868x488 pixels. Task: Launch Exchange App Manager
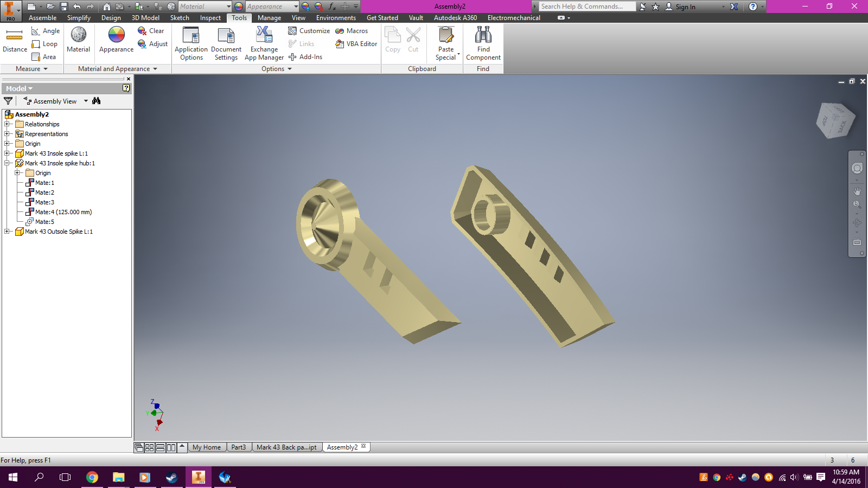click(264, 44)
